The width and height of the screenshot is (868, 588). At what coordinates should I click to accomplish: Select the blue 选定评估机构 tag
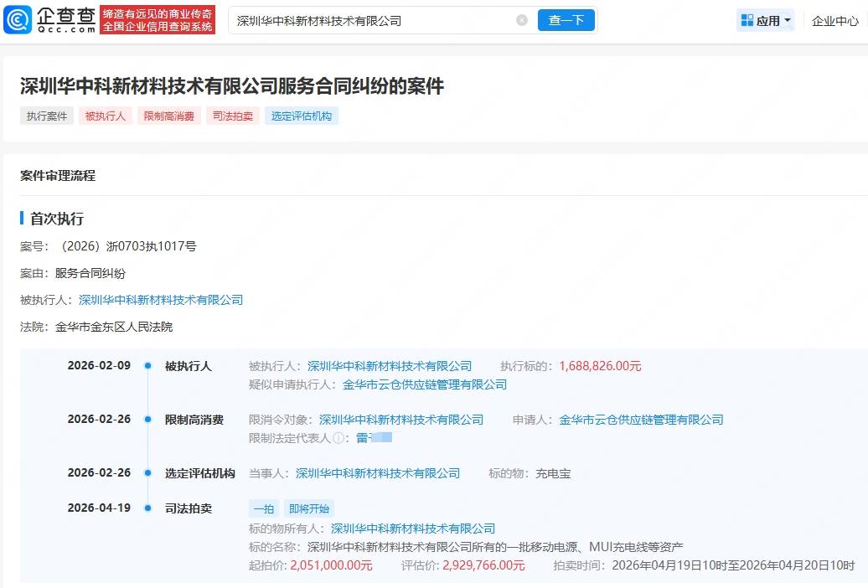click(302, 116)
